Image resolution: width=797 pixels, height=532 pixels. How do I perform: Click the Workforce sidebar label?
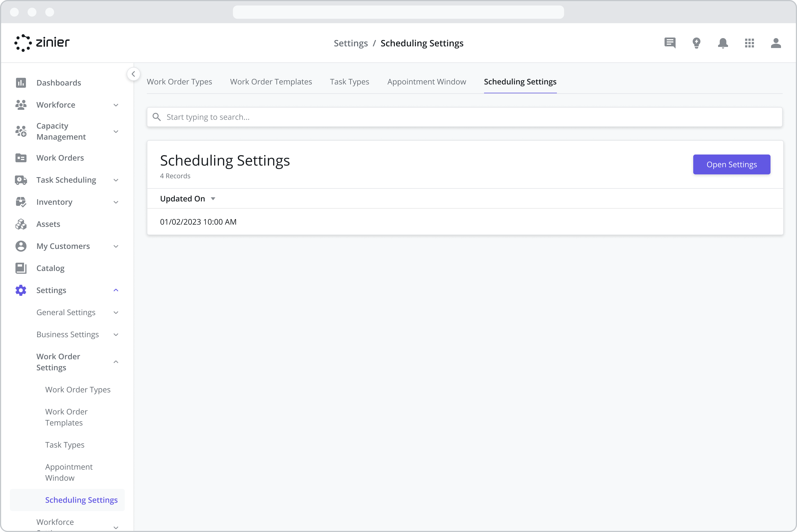pyautogui.click(x=56, y=105)
